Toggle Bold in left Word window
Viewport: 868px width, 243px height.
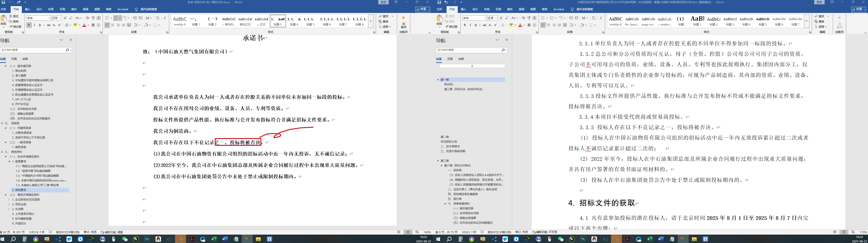click(x=29, y=25)
